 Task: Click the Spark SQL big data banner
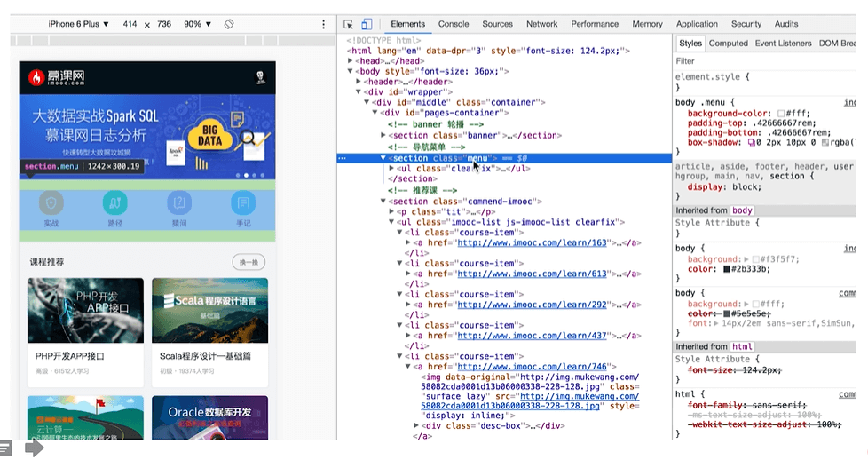coord(147,137)
